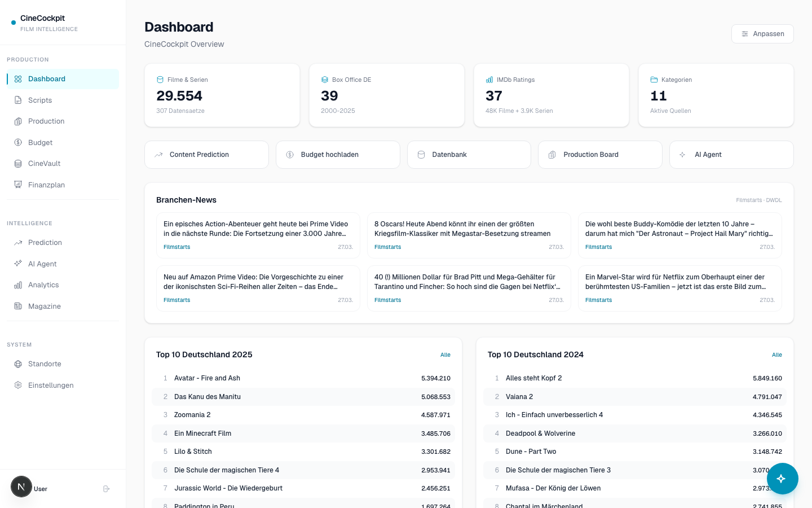812x508 pixels.
Task: Show Alle for Top 10 Deutschland 2025
Action: 445,355
